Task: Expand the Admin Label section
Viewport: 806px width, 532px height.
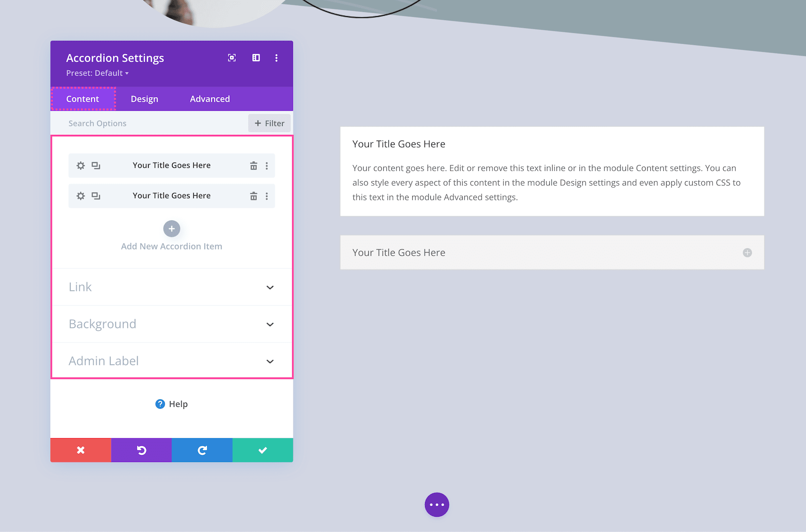Action: 172,360
